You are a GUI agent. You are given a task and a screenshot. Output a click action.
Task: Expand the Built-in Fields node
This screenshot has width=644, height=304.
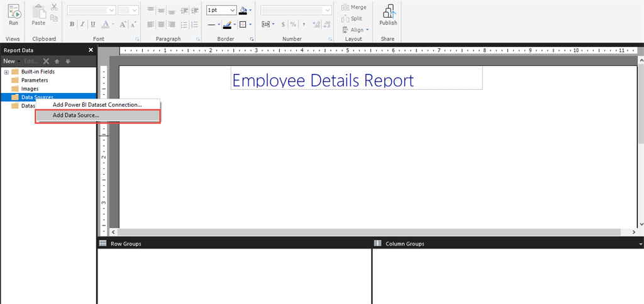tap(6, 72)
